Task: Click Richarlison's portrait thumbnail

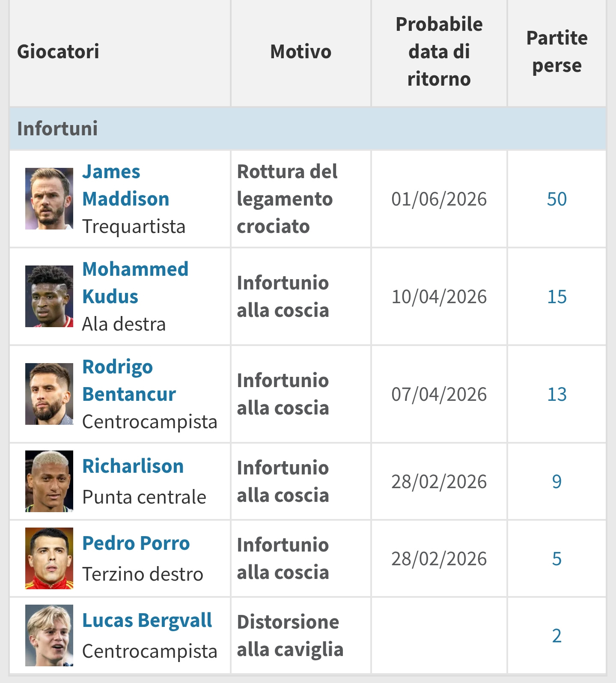Action: pos(49,481)
